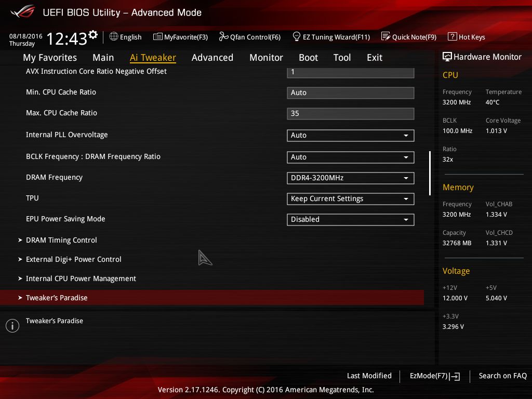
Task: Click AVX Core Ratio Negative Offset field
Action: tap(351, 73)
